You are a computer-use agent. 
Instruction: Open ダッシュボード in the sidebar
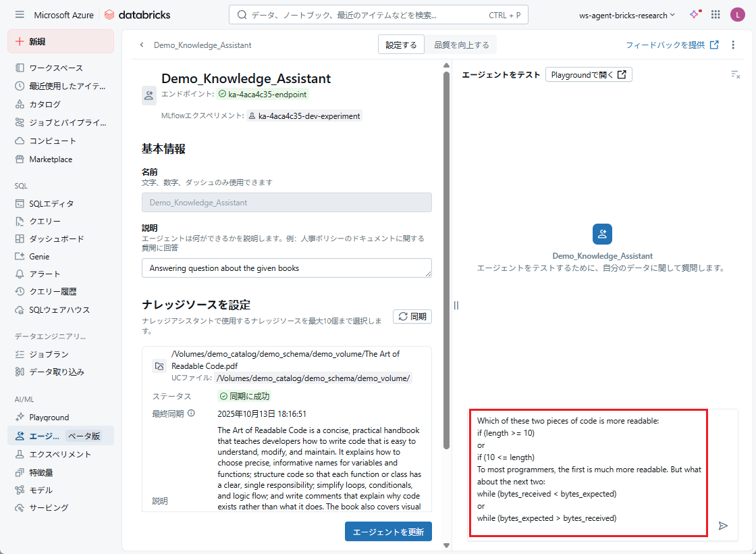61,239
